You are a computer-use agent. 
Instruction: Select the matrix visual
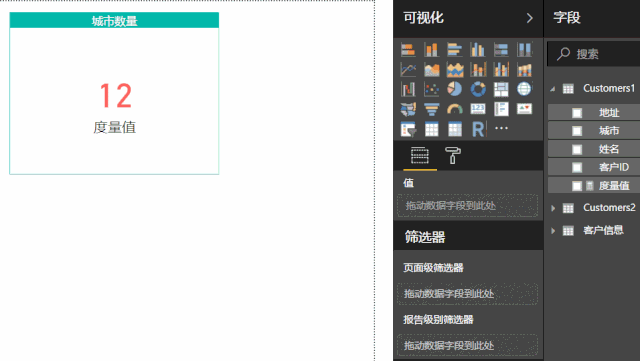click(x=454, y=129)
